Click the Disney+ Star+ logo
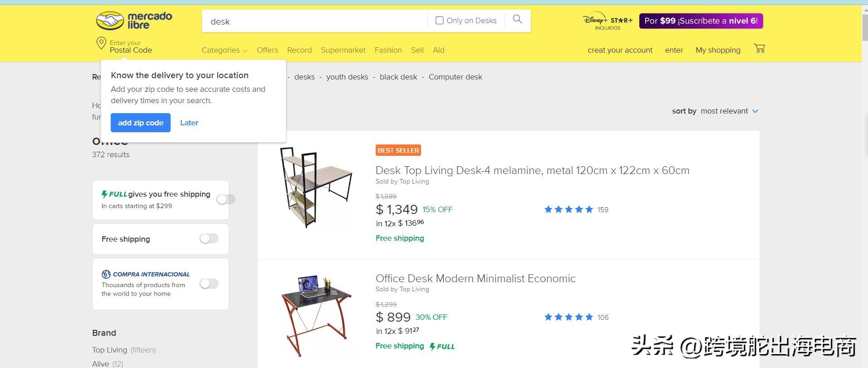The image size is (868, 368). pos(608,21)
